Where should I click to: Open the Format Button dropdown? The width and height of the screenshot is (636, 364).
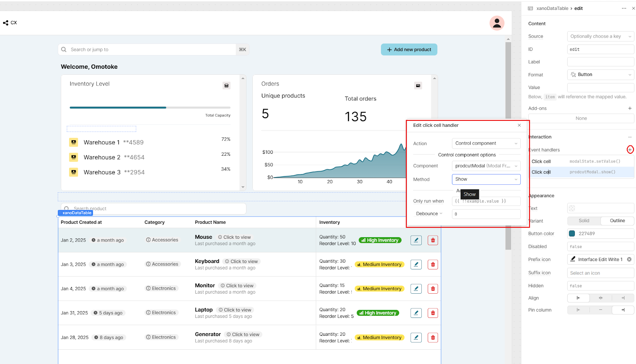coord(601,75)
